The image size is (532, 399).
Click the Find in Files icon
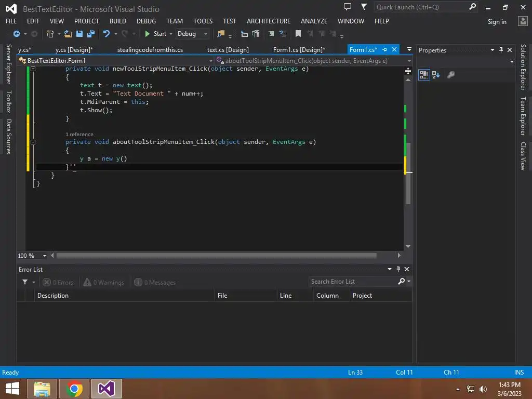221,34
